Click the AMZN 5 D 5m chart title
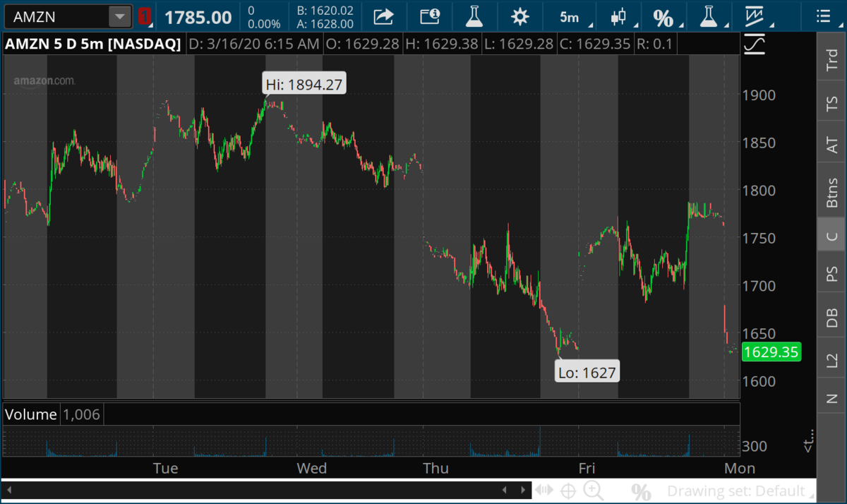 click(92, 44)
